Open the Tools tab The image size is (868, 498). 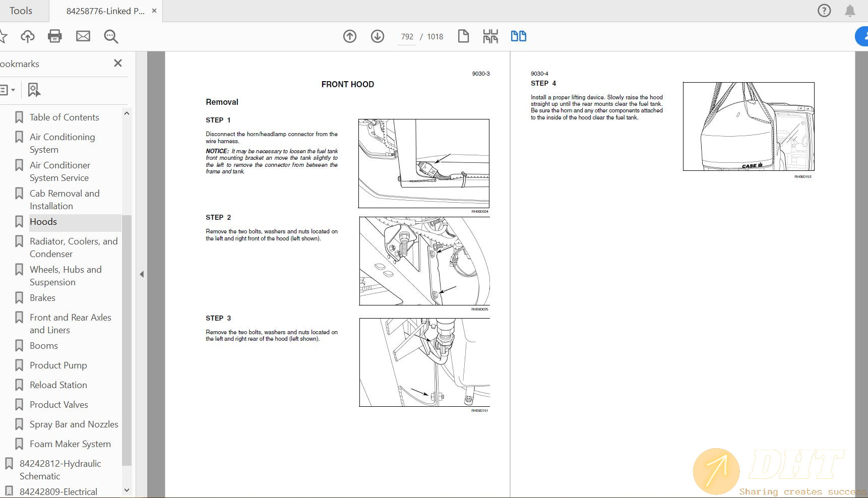(21, 11)
